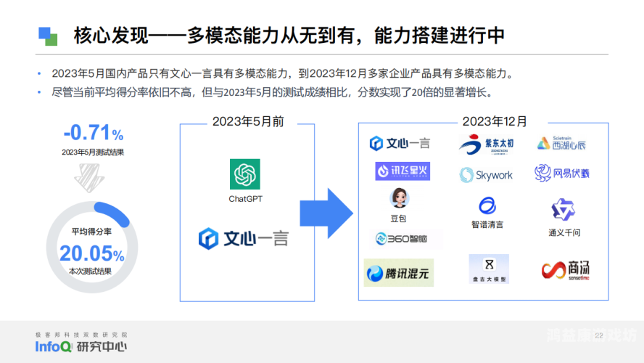Viewport: 644px width, 363px height.
Task: Click the slide title 核心发现 heading
Action: point(289,36)
